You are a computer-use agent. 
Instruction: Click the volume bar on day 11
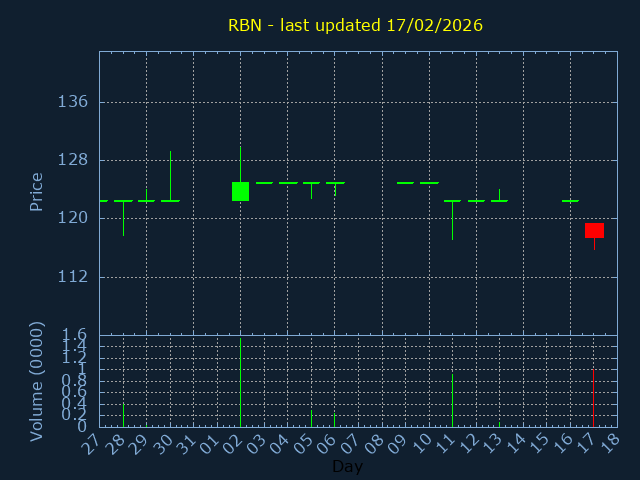452,400
